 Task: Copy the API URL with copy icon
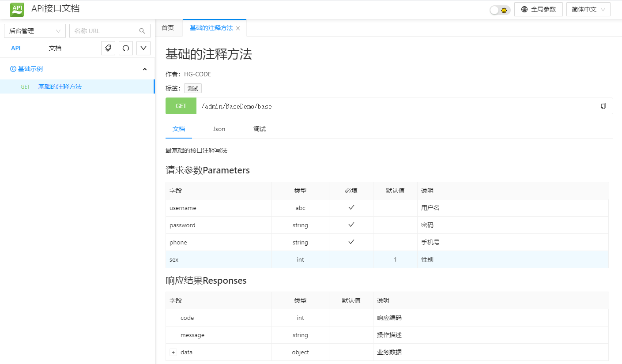603,106
